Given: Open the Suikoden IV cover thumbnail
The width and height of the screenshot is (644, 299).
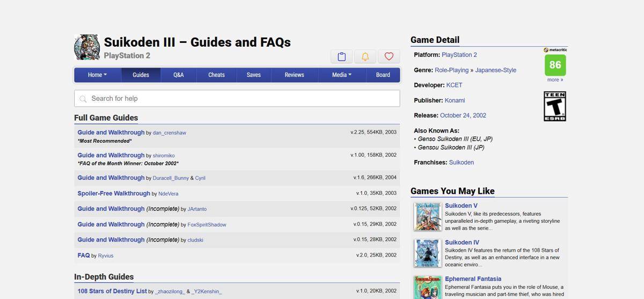Looking at the screenshot, I should [428, 253].
